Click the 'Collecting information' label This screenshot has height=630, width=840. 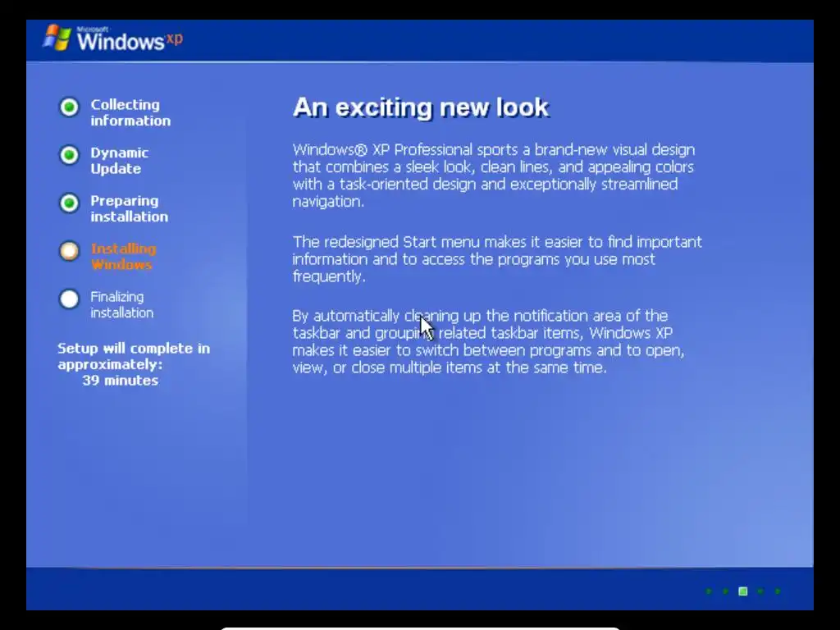point(130,112)
